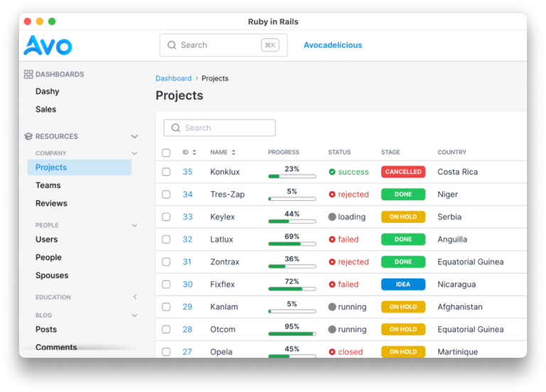Click green success status icon for Konklux
The width and height of the screenshot is (546, 392).
coord(332,172)
